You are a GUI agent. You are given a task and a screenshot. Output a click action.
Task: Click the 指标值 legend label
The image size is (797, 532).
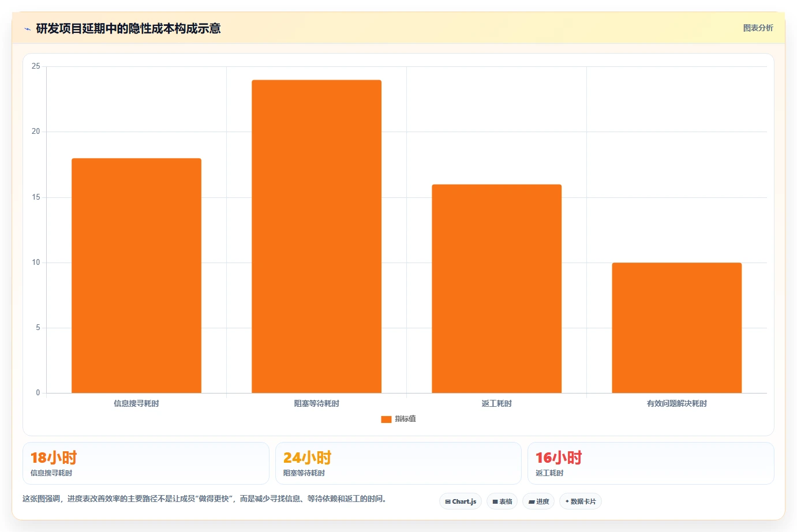pyautogui.click(x=405, y=419)
